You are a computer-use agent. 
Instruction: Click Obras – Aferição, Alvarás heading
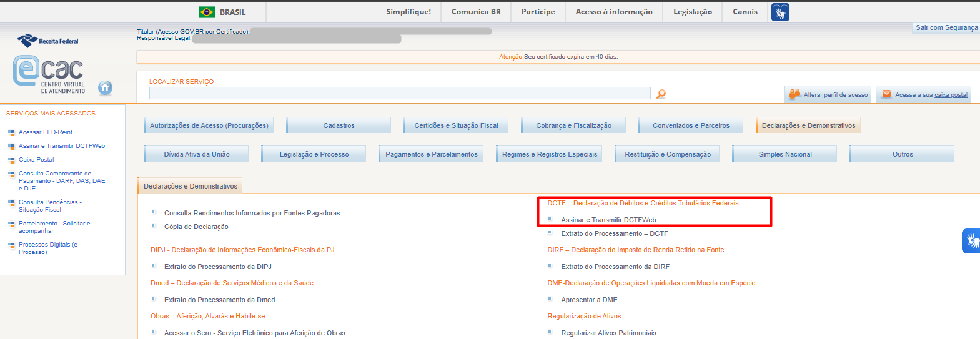click(207, 316)
